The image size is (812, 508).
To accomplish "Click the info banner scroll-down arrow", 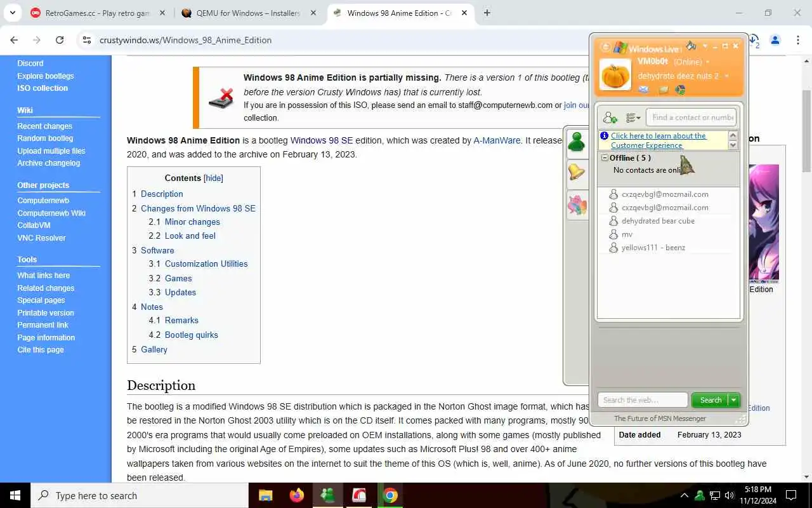I will click(x=733, y=145).
